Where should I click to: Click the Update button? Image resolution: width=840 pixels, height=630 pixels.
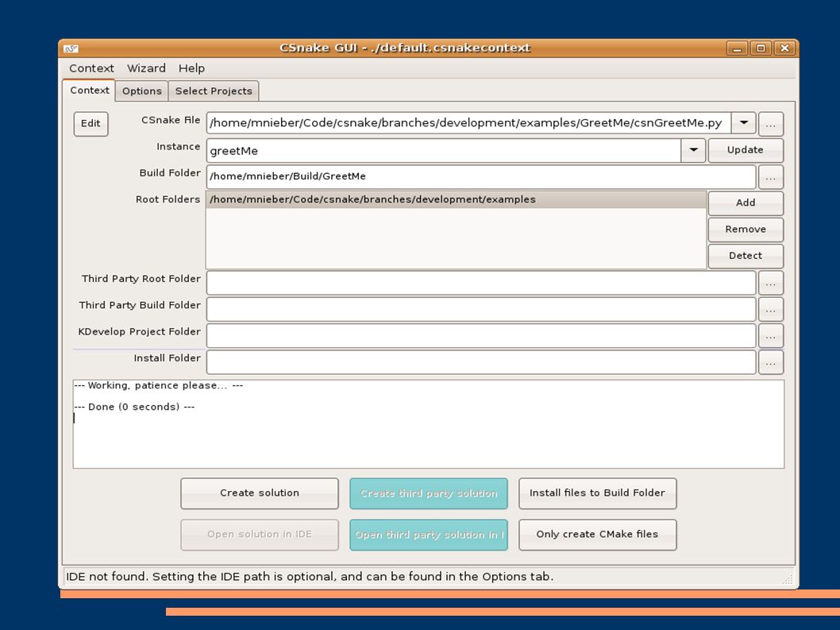(x=746, y=150)
